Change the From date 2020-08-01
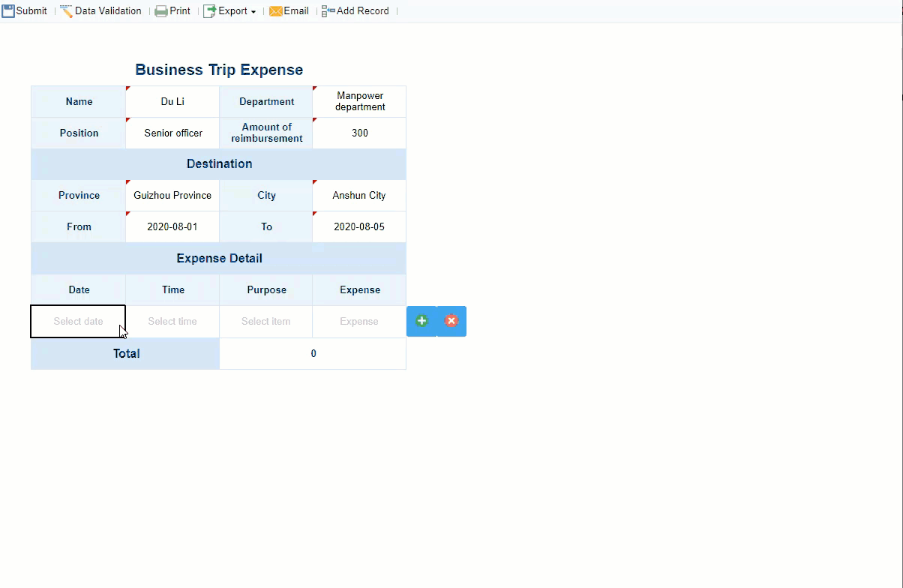The width and height of the screenshot is (903, 588). click(x=172, y=227)
